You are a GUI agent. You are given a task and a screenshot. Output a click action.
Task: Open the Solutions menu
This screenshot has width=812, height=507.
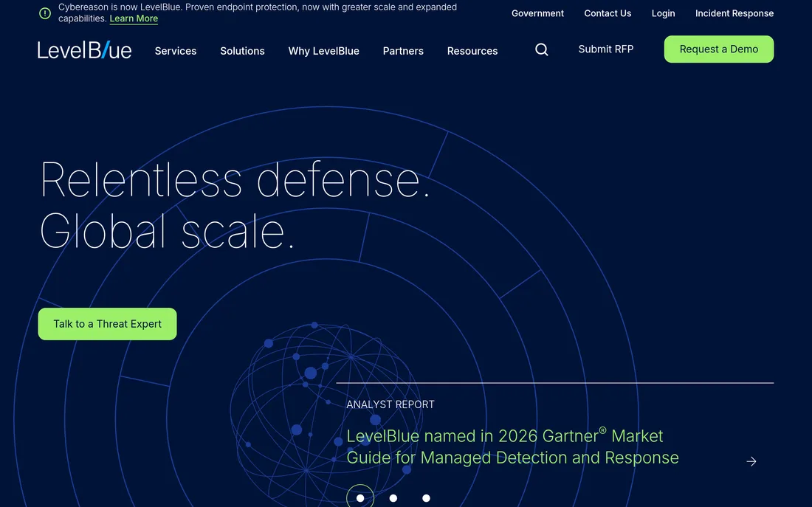[x=242, y=51]
